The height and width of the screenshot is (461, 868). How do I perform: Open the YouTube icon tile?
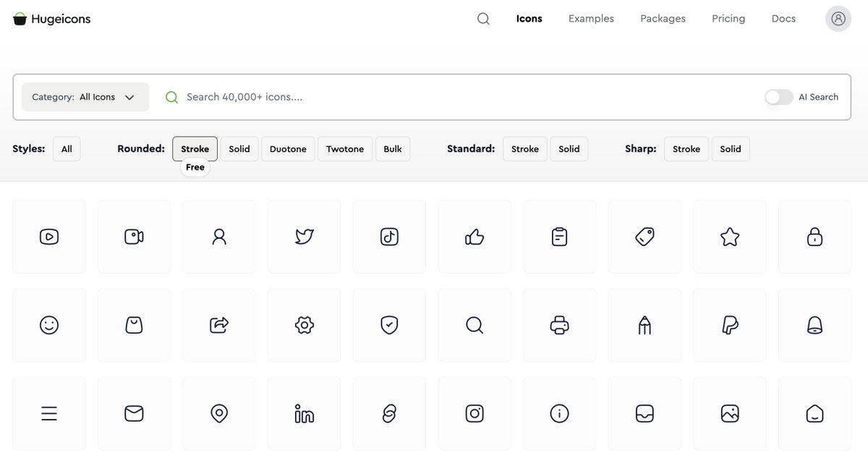tap(49, 237)
